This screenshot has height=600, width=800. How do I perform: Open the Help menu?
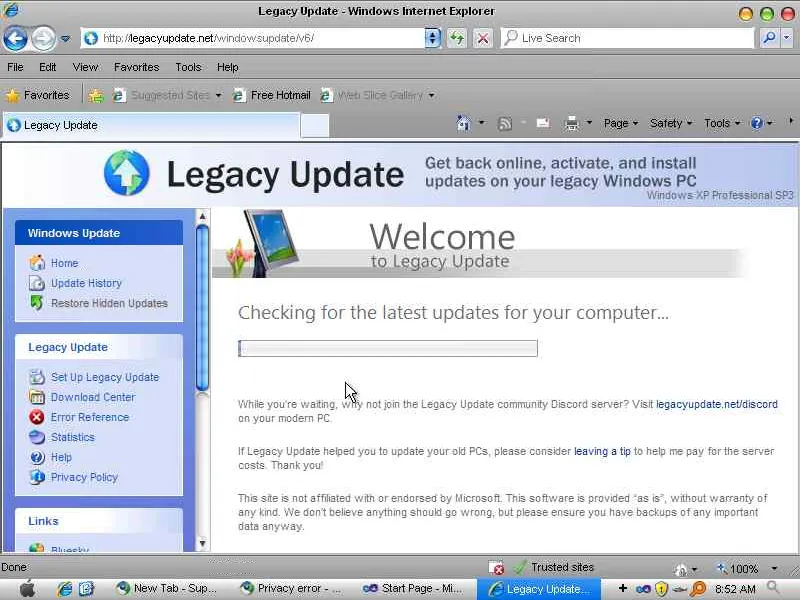tap(228, 67)
